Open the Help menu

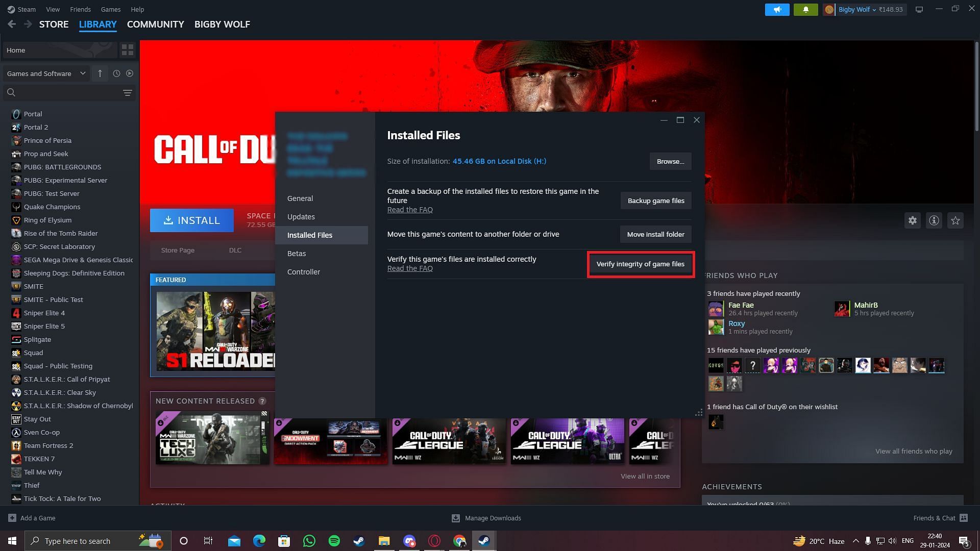pyautogui.click(x=137, y=9)
